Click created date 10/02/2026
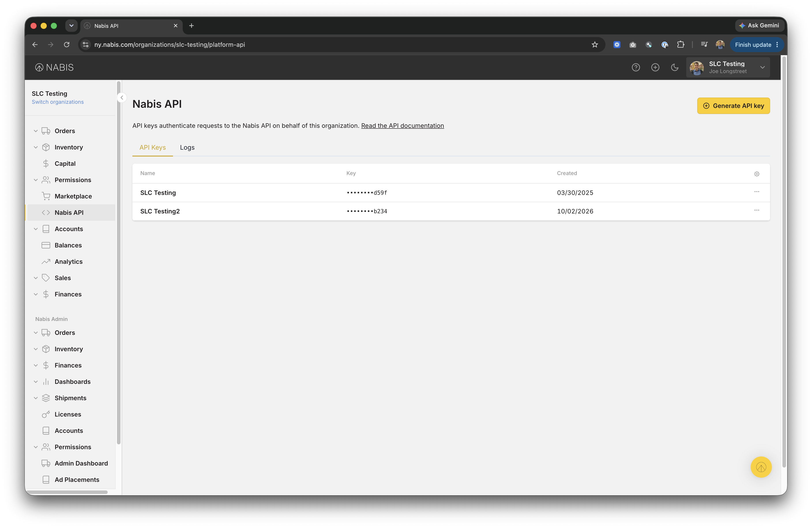This screenshot has width=812, height=528. (x=575, y=211)
